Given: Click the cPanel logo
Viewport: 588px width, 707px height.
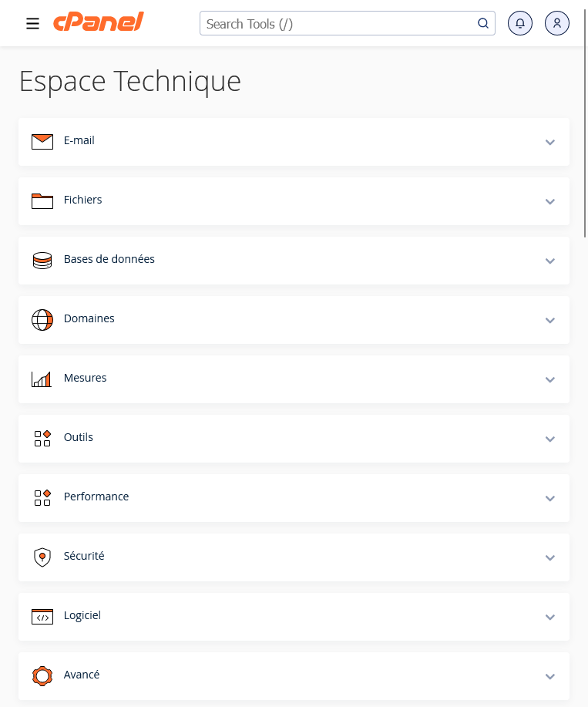Looking at the screenshot, I should 98,22.
